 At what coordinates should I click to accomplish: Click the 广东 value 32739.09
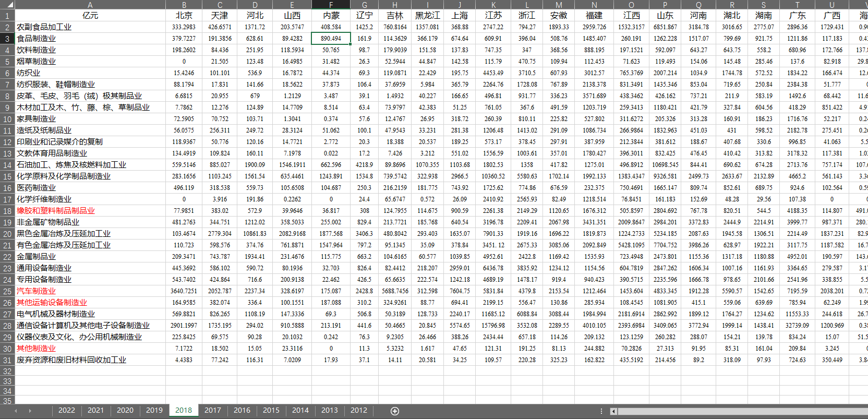coord(797,326)
